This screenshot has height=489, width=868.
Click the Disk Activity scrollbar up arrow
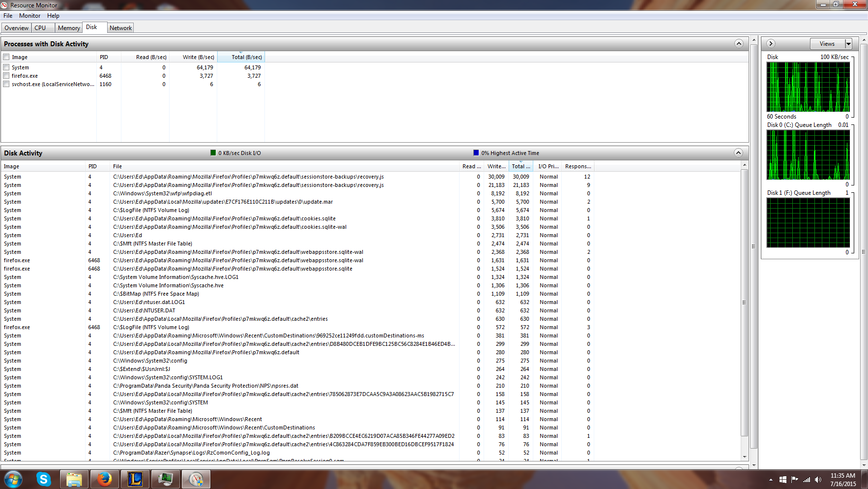[744, 165]
